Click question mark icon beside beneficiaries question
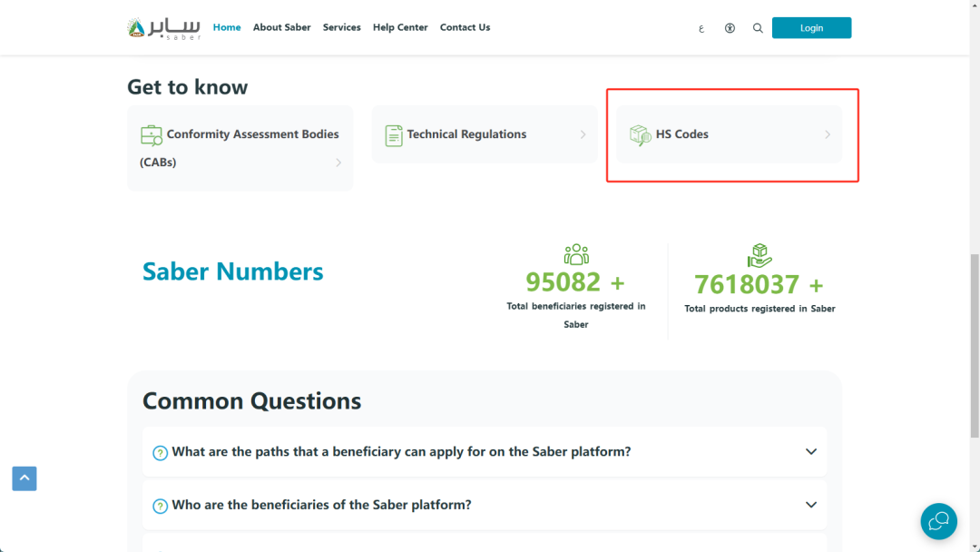The width and height of the screenshot is (980, 552). (160, 506)
